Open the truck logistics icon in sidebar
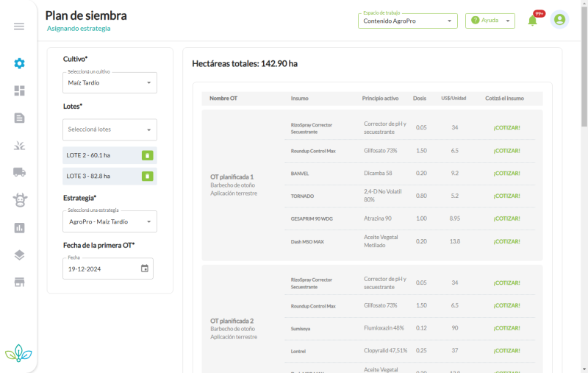The image size is (588, 373). [x=20, y=172]
